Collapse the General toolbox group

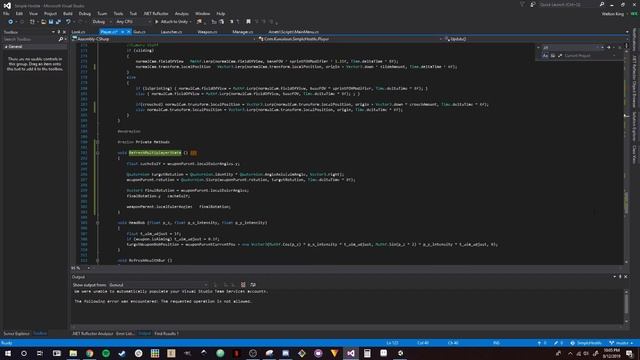6,47
